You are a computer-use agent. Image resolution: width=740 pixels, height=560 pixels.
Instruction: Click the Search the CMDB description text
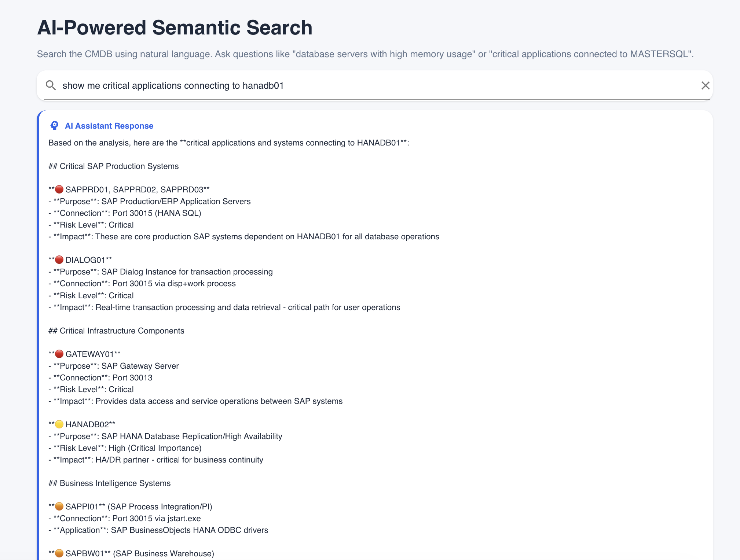click(365, 54)
